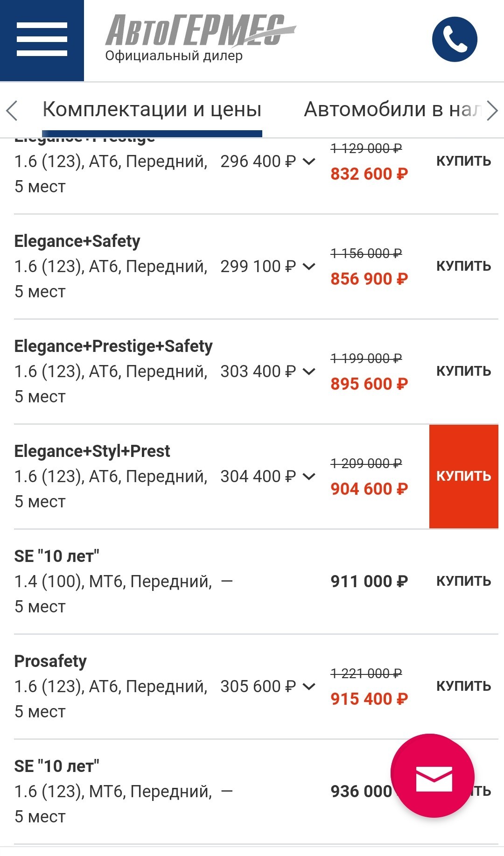Viewport: 504px width, 856px height.
Task: Select the Комплектации и цены tab
Action: [x=152, y=110]
